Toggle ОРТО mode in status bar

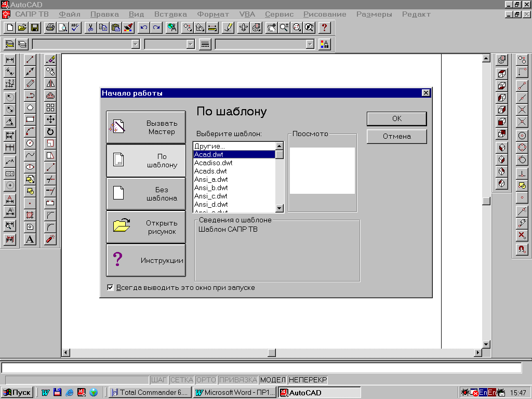coord(206,380)
